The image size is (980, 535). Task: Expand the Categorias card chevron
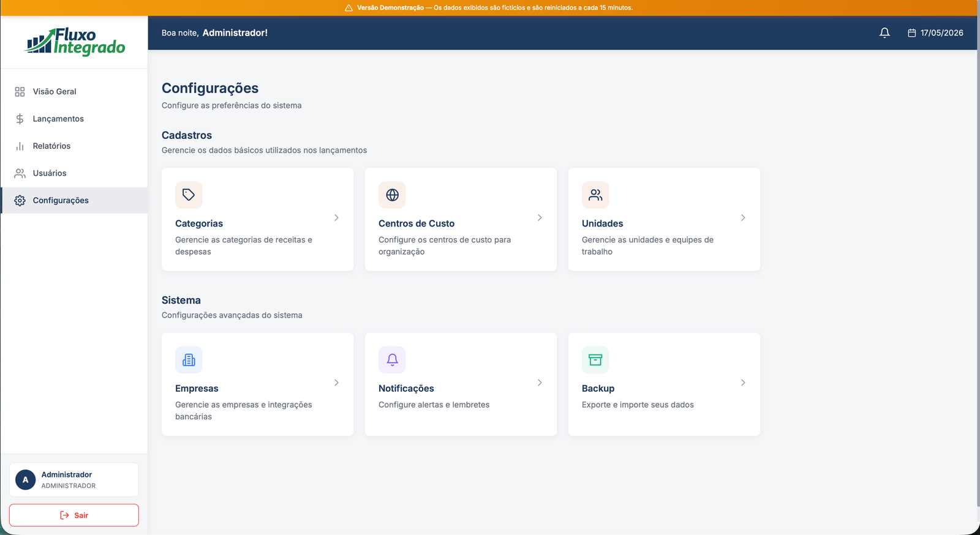coord(336,218)
